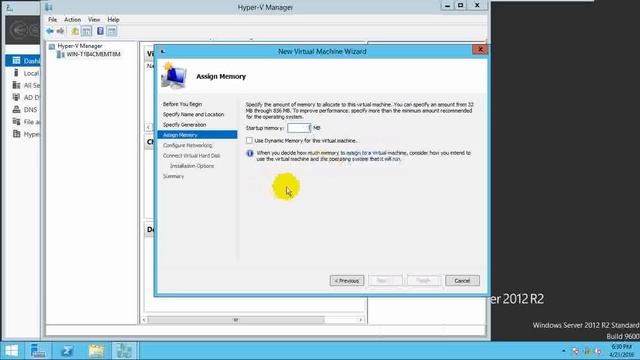The image size is (640, 360).
Task: Show hidden system tray icons arrow
Action: pos(564,351)
